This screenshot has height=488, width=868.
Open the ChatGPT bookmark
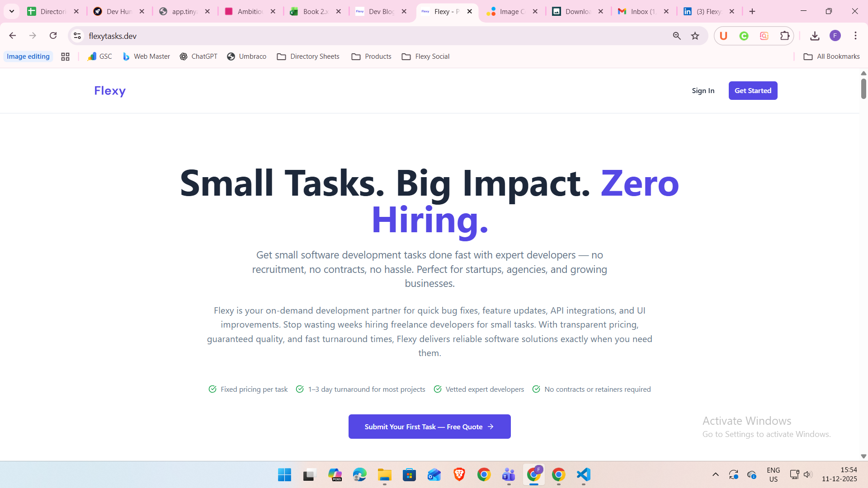point(198,56)
